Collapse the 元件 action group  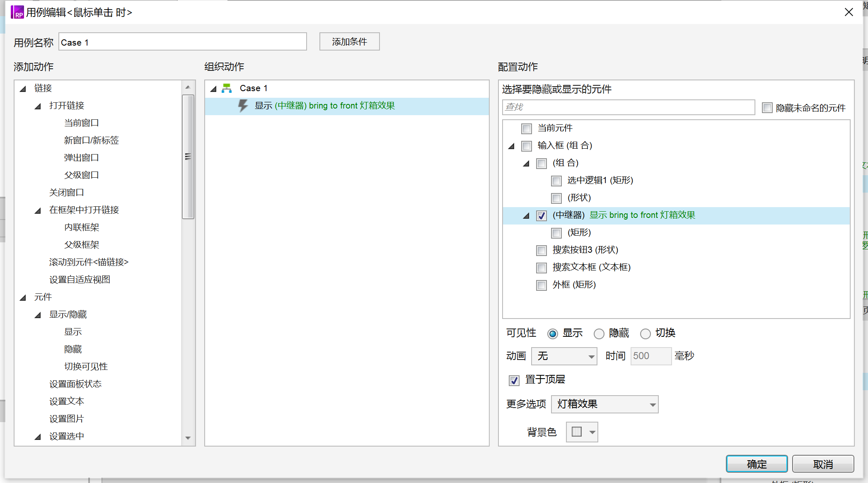pos(23,297)
